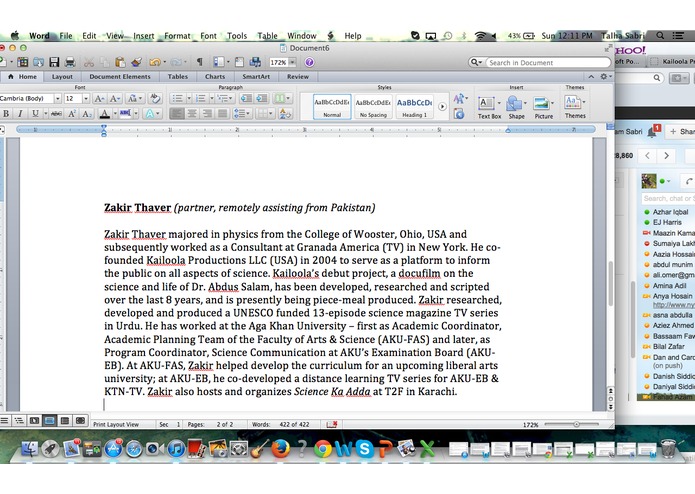695x494 pixels.
Task: Click Azhar Iqbal in the chat list
Action: [670, 212]
